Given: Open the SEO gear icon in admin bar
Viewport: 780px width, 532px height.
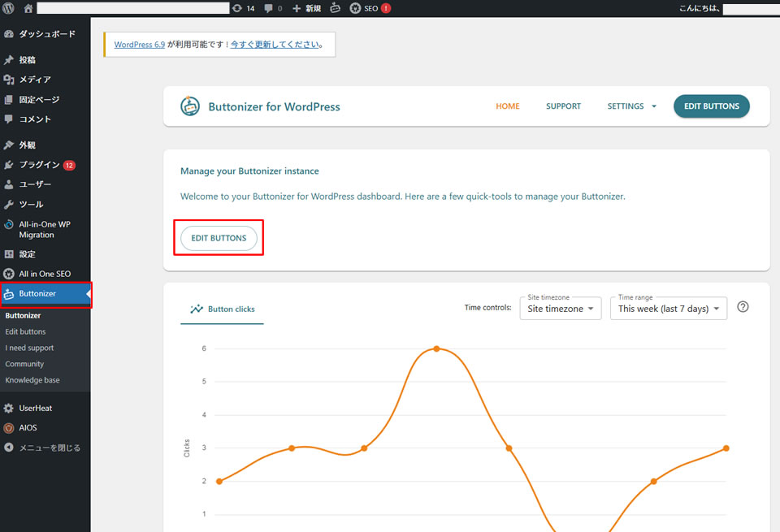Looking at the screenshot, I should [x=356, y=8].
